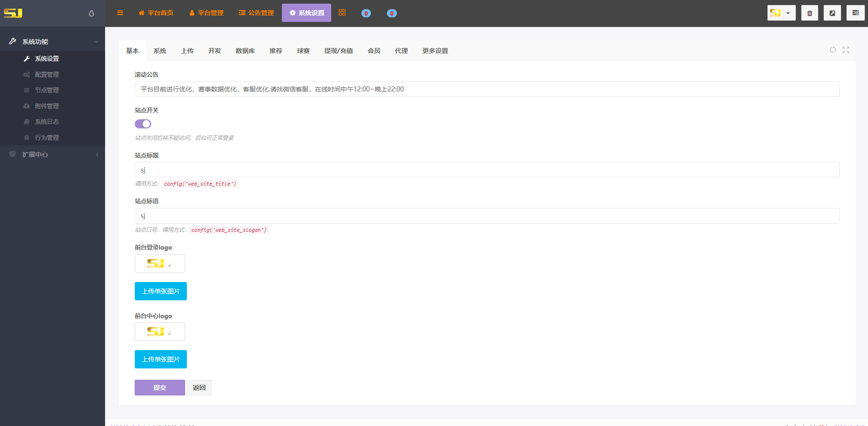Click the grid apps icon in the navbar

pos(342,13)
